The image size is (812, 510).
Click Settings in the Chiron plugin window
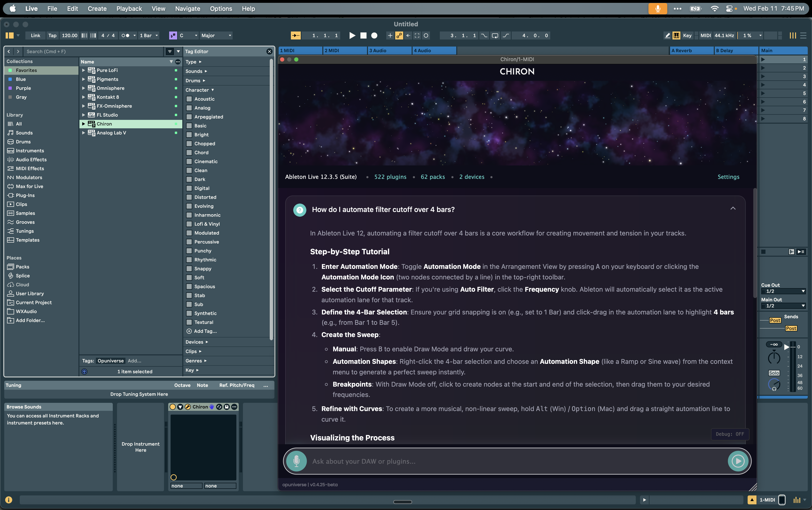pyautogui.click(x=728, y=177)
